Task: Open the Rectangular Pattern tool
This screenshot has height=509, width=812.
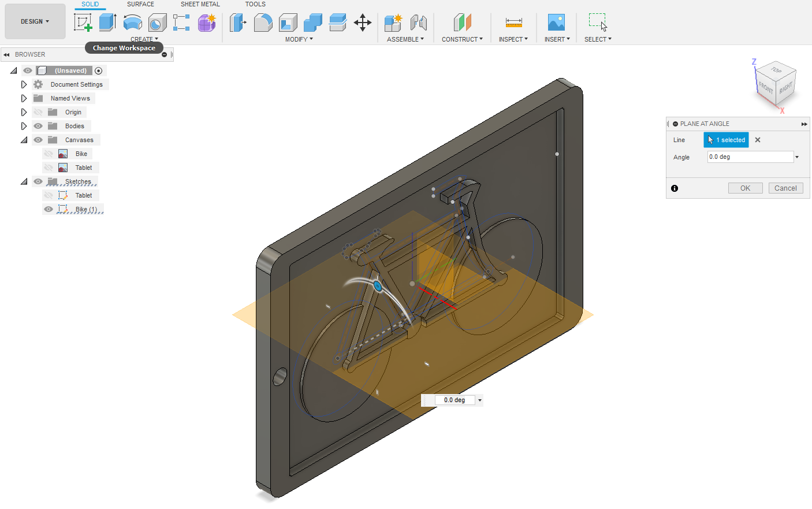Action: (181, 23)
